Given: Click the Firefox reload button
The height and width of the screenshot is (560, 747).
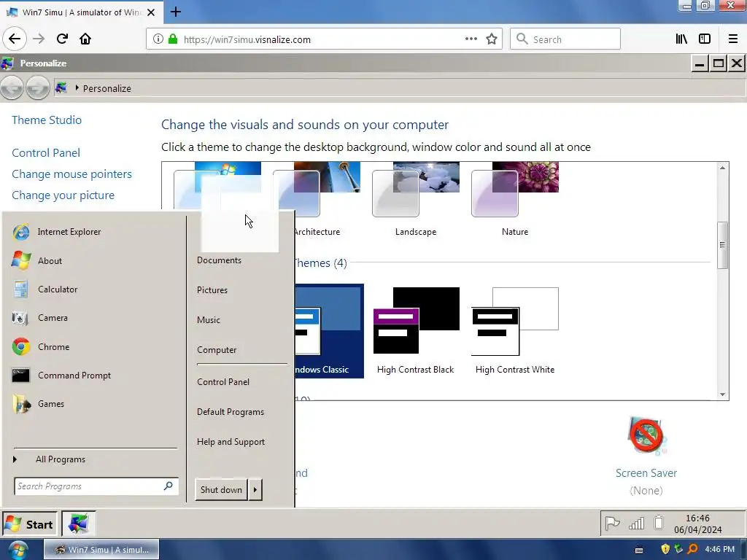Looking at the screenshot, I should 62,39.
